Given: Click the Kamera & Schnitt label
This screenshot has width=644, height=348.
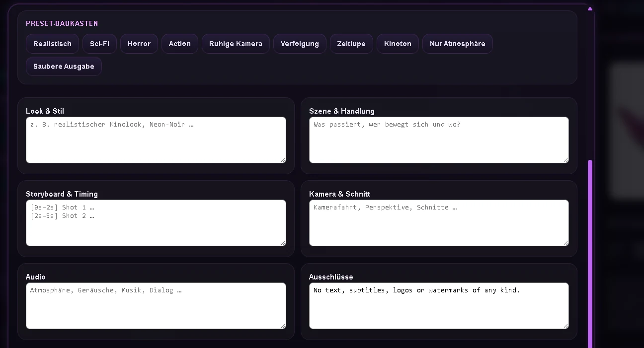Looking at the screenshot, I should pyautogui.click(x=340, y=194).
